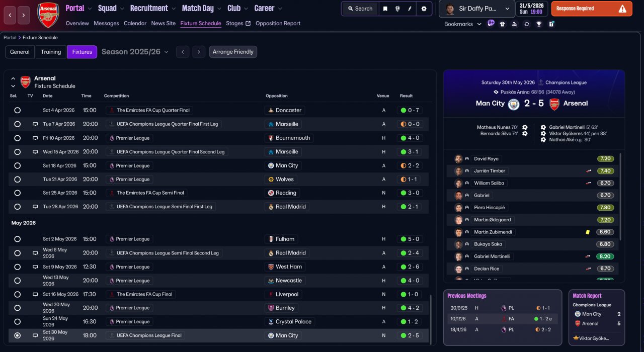Click the Response Required button

[x=592, y=9]
